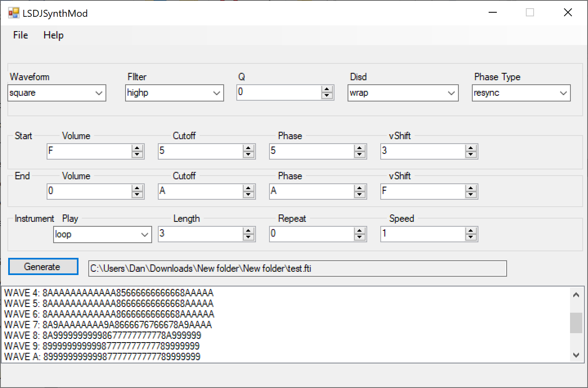The width and height of the screenshot is (588, 388).
Task: Open the Help menu
Action: (x=54, y=35)
